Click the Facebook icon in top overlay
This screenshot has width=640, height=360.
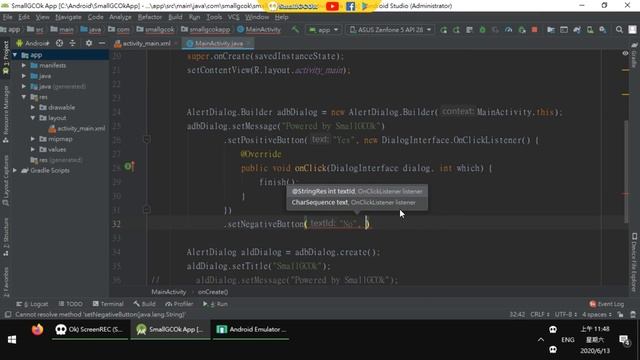tap(350, 6)
